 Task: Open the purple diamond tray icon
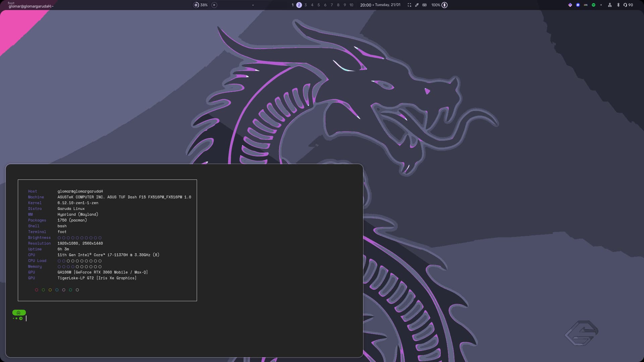(570, 5)
